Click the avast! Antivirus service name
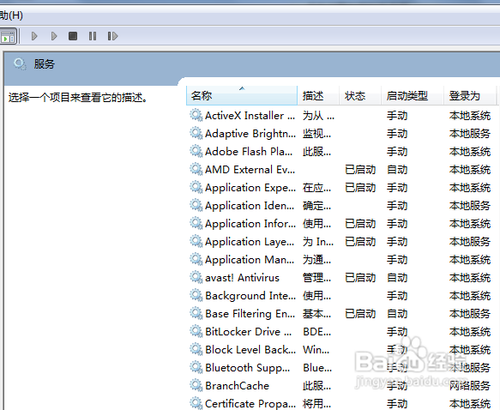Image resolution: width=500 pixels, height=410 pixels. click(242, 278)
